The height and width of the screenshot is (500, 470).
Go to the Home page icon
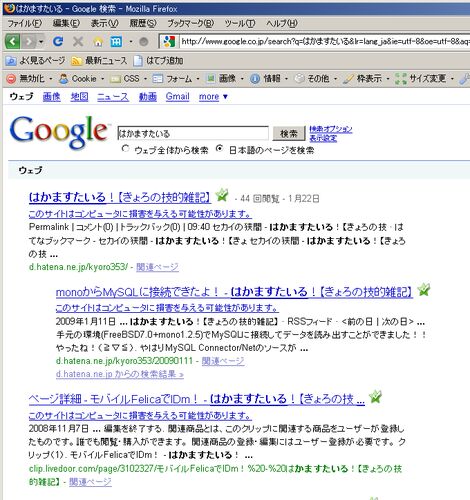click(x=98, y=42)
